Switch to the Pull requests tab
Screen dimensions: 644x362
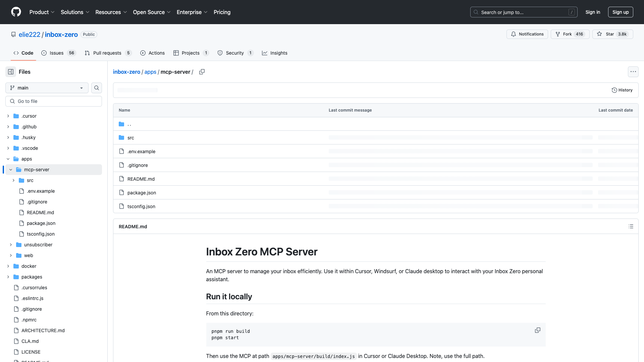pos(107,53)
